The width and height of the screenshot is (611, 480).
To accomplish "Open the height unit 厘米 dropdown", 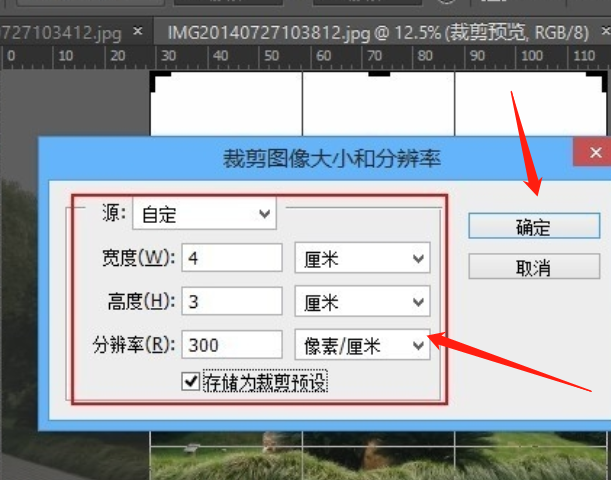I will click(362, 301).
